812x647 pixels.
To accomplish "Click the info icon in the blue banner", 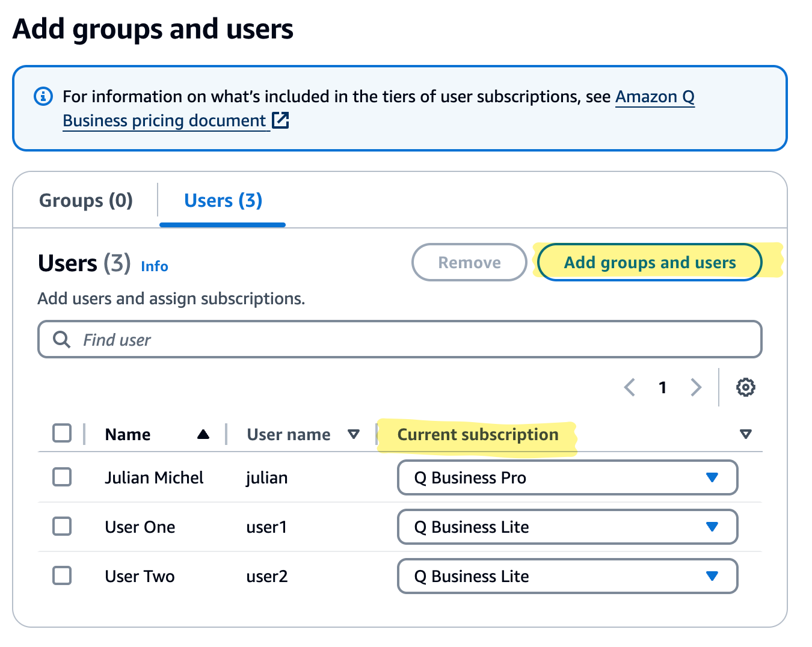I will 43,96.
